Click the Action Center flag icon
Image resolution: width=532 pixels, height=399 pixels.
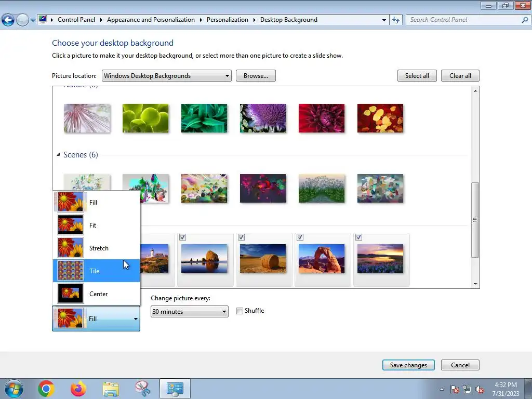point(454,390)
